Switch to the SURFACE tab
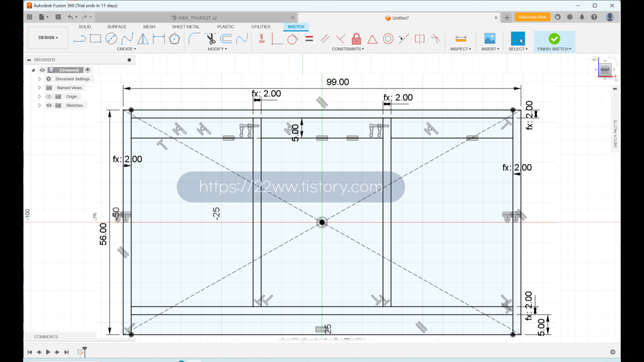Screen dimensions: 644x362 117,27
